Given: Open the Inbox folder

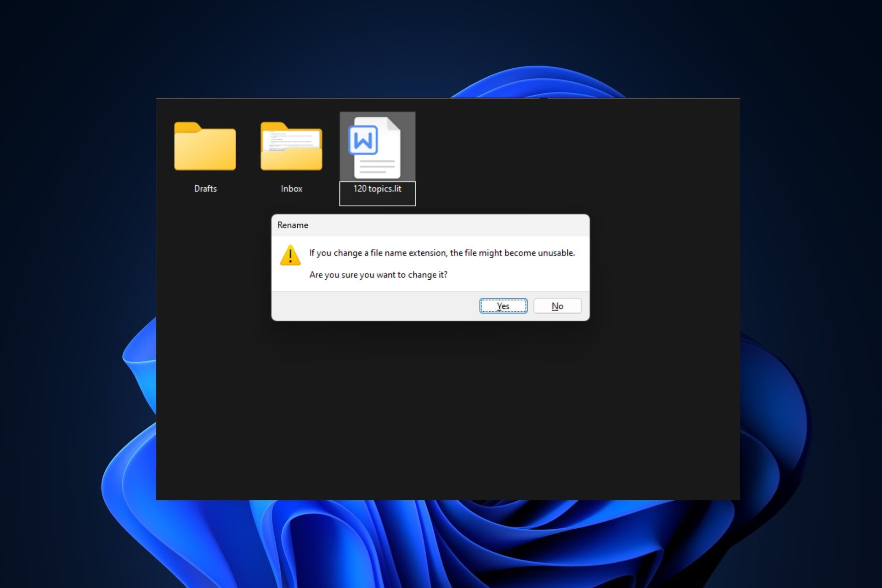Looking at the screenshot, I should tap(291, 147).
